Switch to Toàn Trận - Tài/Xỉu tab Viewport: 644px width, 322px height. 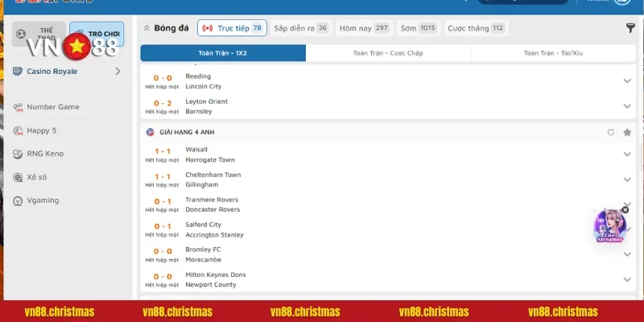click(x=553, y=53)
